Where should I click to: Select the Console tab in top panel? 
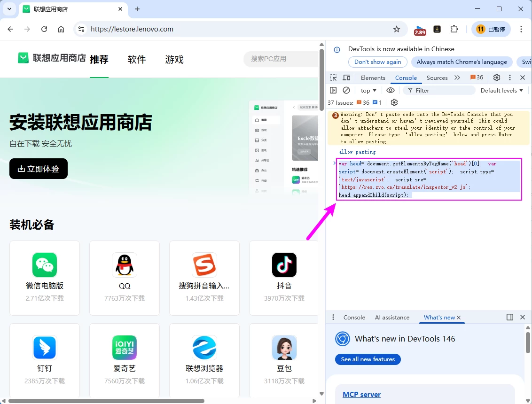point(406,78)
